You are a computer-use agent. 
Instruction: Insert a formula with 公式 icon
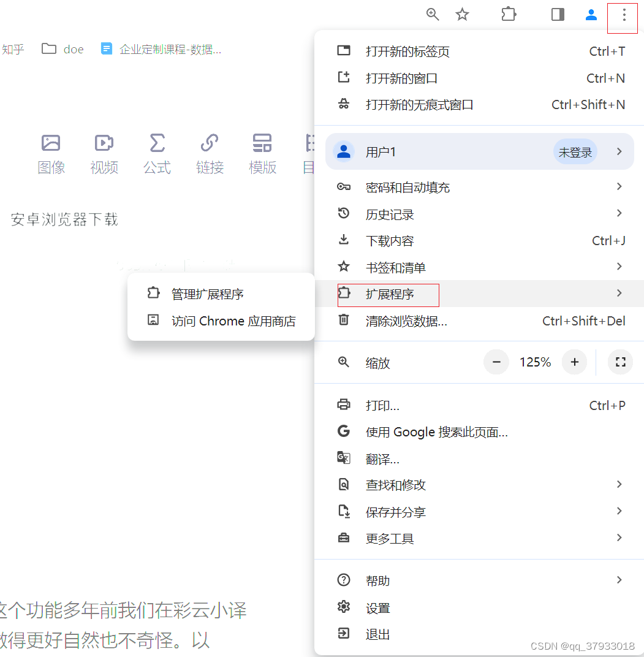pyautogui.click(x=157, y=154)
